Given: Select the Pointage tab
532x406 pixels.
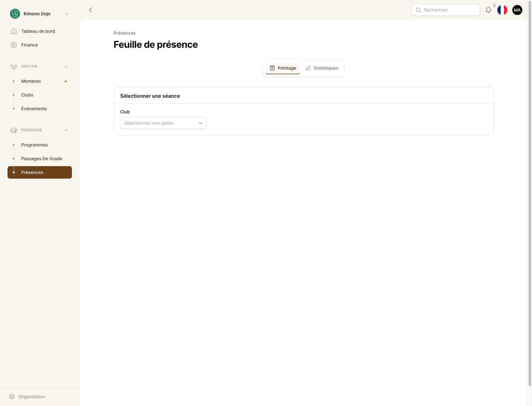Looking at the screenshot, I should [282, 68].
